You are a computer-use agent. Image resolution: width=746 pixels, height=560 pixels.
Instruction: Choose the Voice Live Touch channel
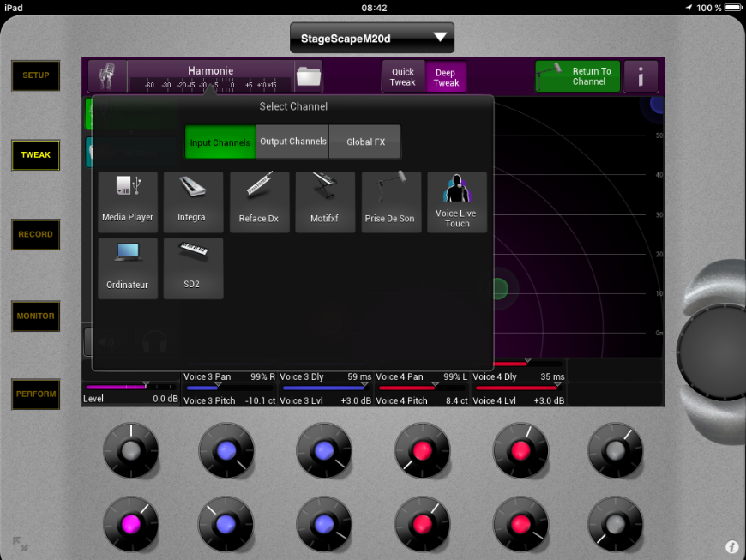[x=456, y=201]
